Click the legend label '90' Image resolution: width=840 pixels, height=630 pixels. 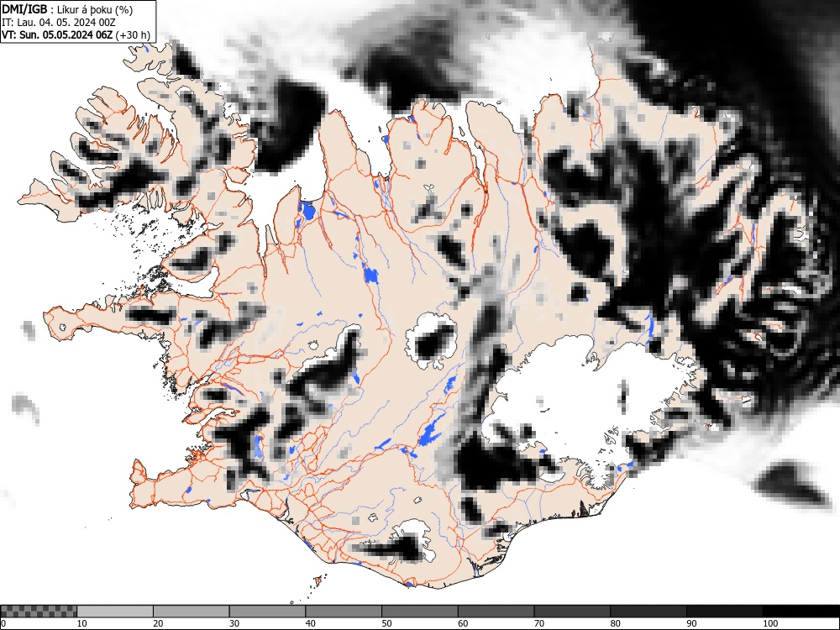tap(691, 623)
